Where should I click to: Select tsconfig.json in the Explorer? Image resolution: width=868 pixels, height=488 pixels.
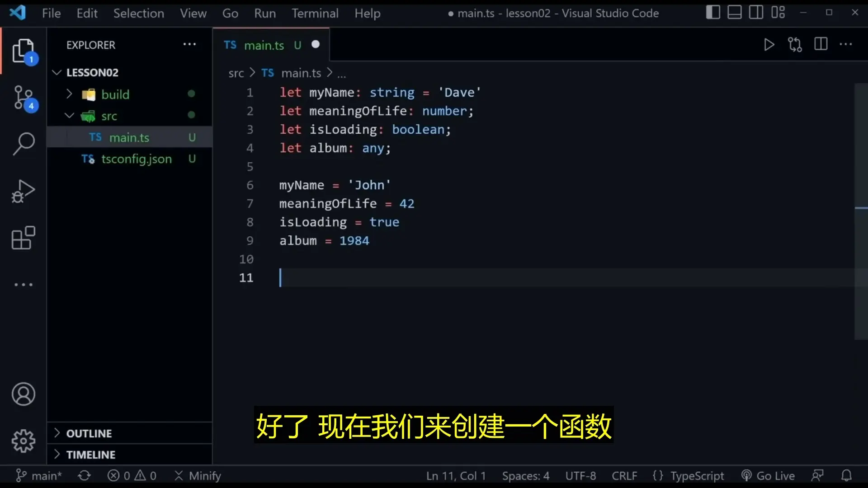tap(136, 159)
